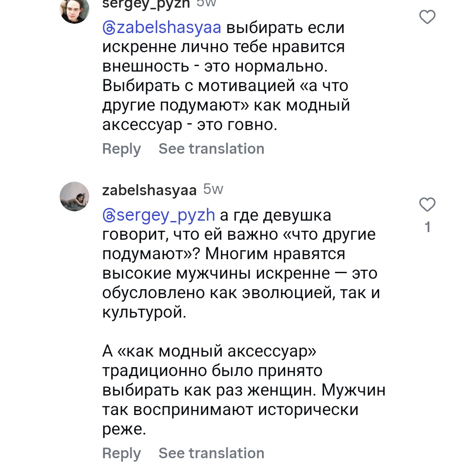The width and height of the screenshot is (457, 476).
Task: Click the 5w timestamp next to zabelshasyaa
Action: coord(213,189)
